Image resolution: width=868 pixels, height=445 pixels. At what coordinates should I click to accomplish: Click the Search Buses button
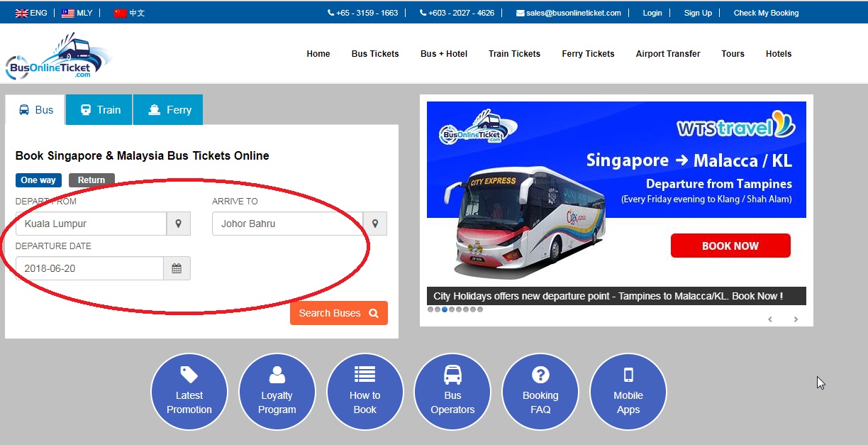tap(339, 313)
